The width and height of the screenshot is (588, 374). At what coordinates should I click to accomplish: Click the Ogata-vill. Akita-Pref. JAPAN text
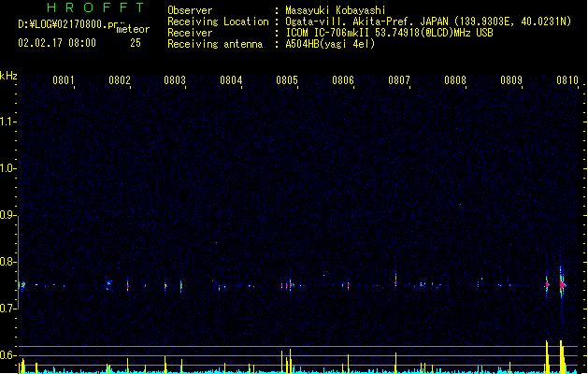point(366,22)
